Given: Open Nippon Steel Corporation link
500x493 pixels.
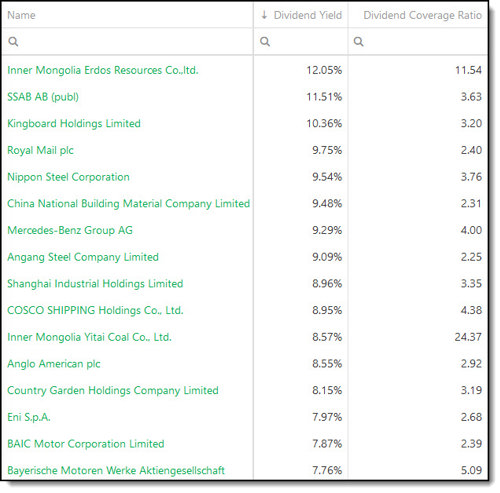Looking at the screenshot, I should pos(68,177).
